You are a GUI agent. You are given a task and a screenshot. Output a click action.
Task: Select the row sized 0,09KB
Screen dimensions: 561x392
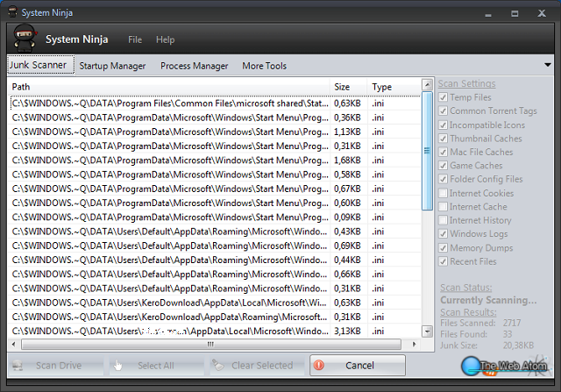click(215, 217)
